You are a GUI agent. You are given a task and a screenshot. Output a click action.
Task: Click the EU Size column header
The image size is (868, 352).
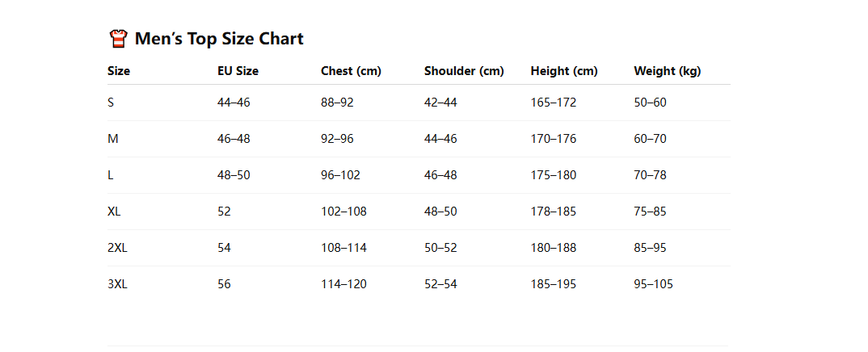point(238,71)
